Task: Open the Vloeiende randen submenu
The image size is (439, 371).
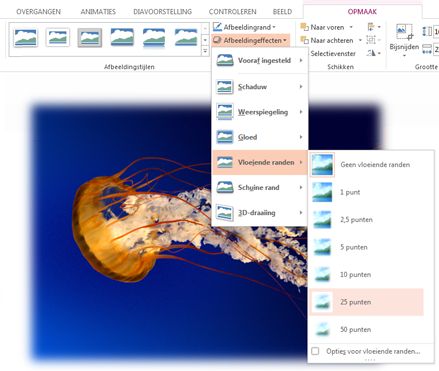Action: [260, 162]
